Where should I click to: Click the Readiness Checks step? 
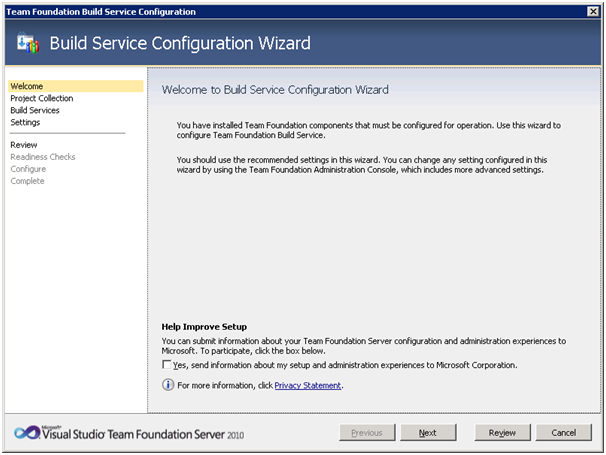pos(43,157)
